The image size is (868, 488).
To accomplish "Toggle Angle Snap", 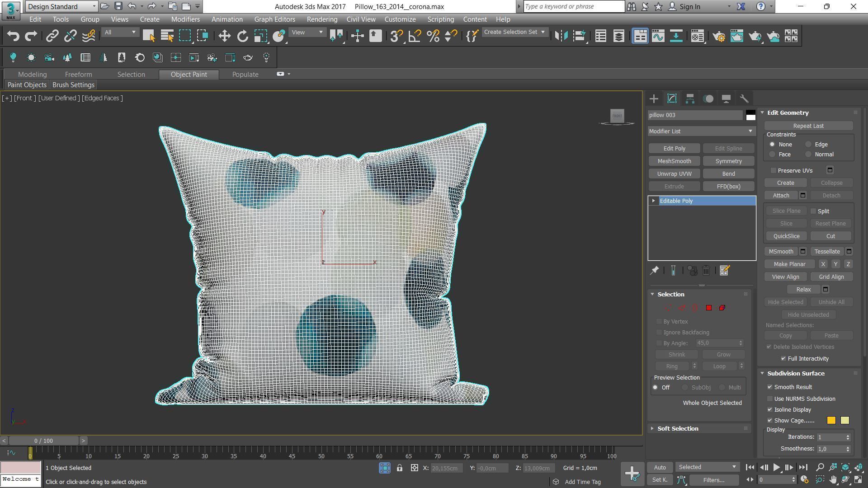I will pos(415,36).
